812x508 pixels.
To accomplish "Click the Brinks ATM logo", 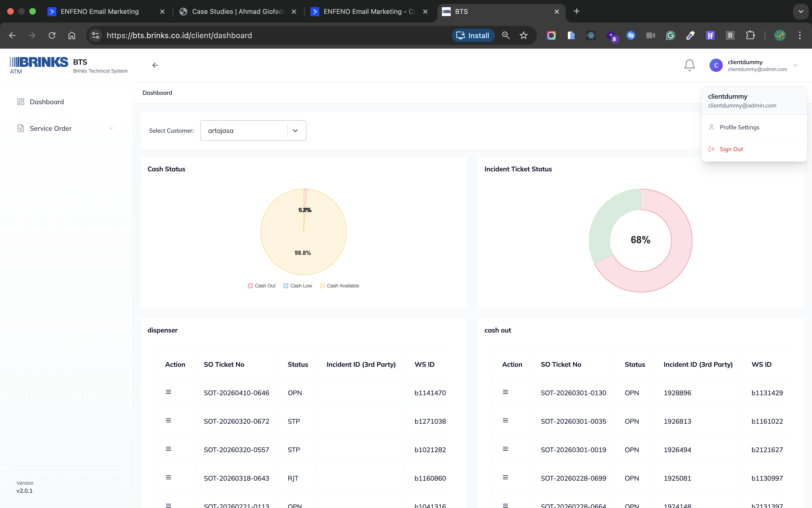I will coord(39,65).
